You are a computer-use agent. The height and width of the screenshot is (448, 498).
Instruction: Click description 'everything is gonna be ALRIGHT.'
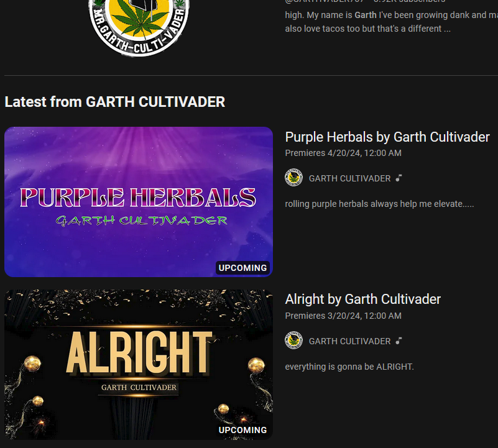[349, 367]
